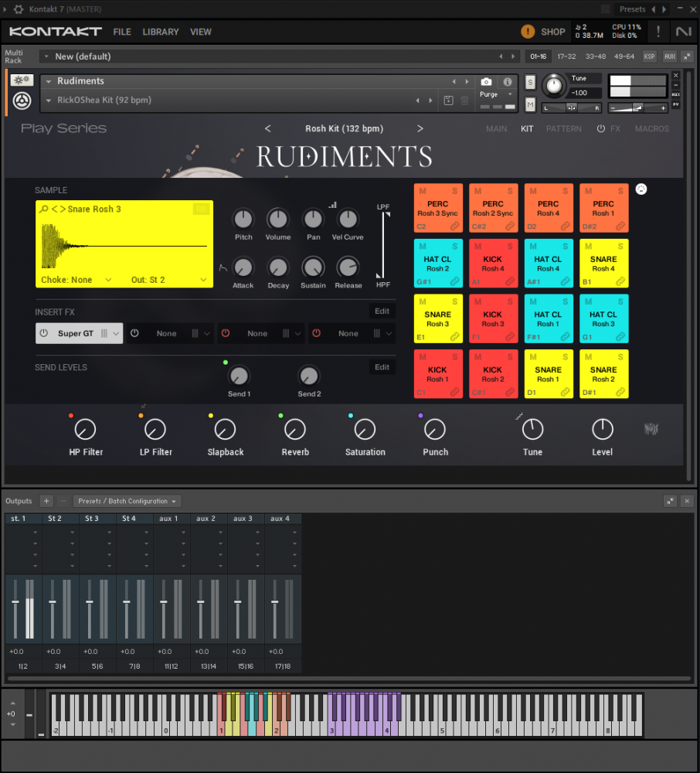Switch to the MAIN tab
This screenshot has width=700, height=773.
tap(497, 128)
